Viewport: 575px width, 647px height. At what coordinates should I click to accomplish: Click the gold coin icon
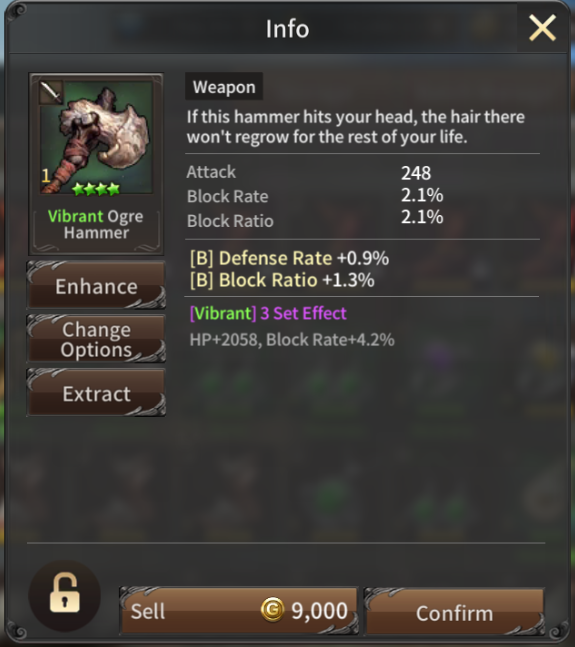click(x=272, y=609)
